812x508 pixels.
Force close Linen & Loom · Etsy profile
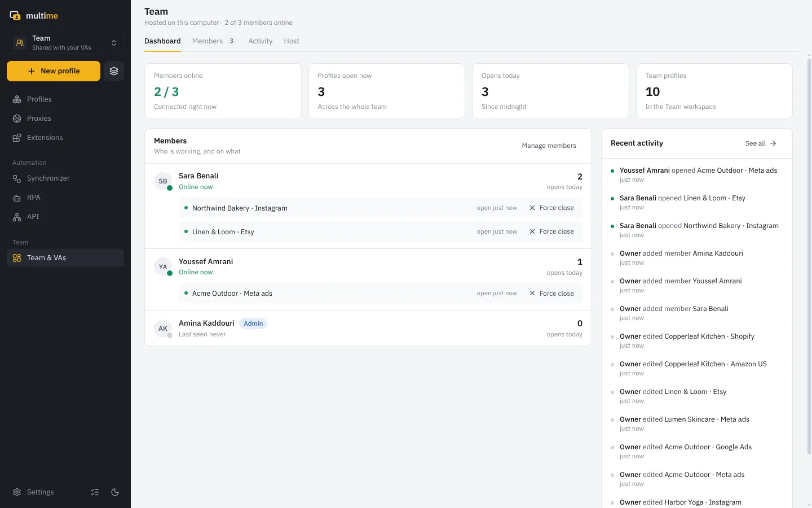tap(551, 231)
